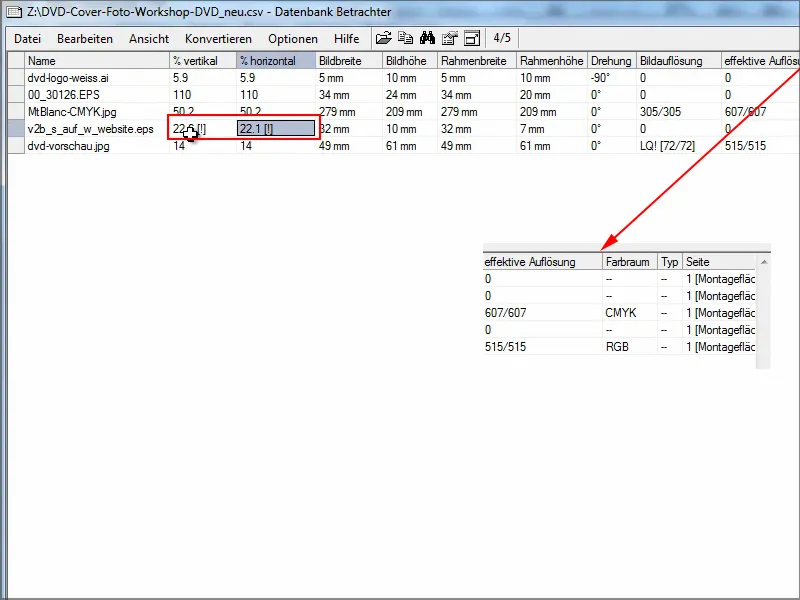Click the % horizontal column header
The width and height of the screenshot is (800, 600).
pyautogui.click(x=276, y=61)
